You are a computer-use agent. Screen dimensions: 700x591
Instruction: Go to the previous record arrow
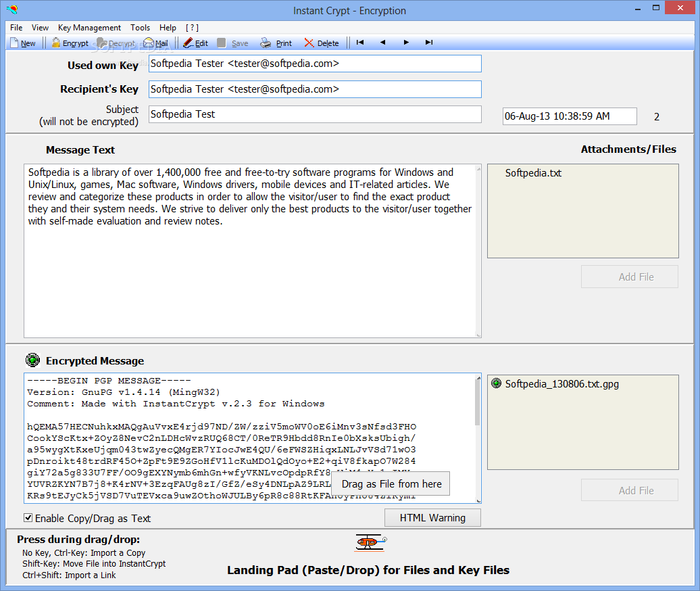(382, 43)
